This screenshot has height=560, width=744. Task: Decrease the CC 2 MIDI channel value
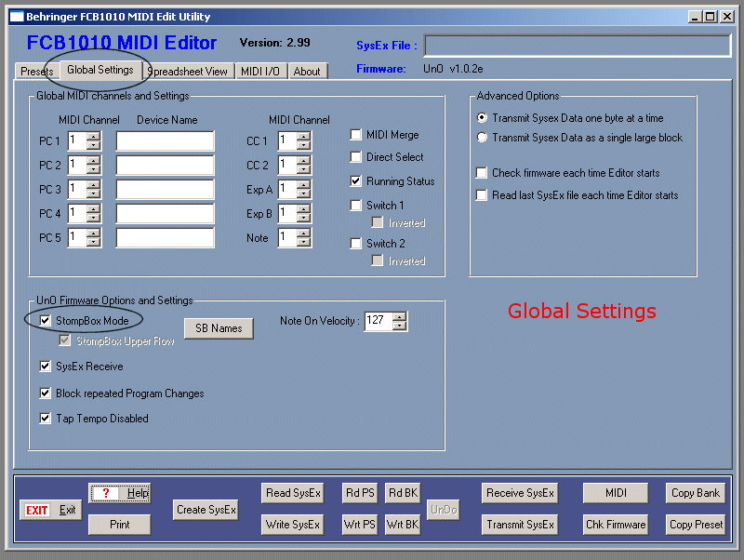coord(304,170)
